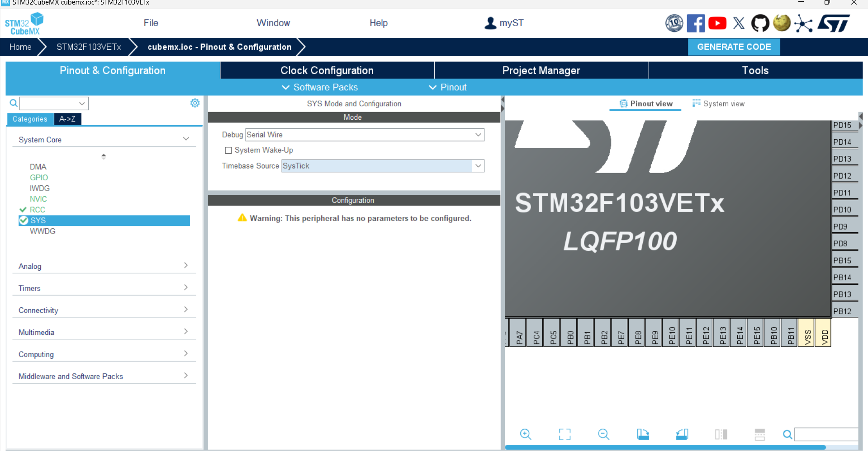Fit the chip to the view
868x451 pixels.
coord(564,434)
